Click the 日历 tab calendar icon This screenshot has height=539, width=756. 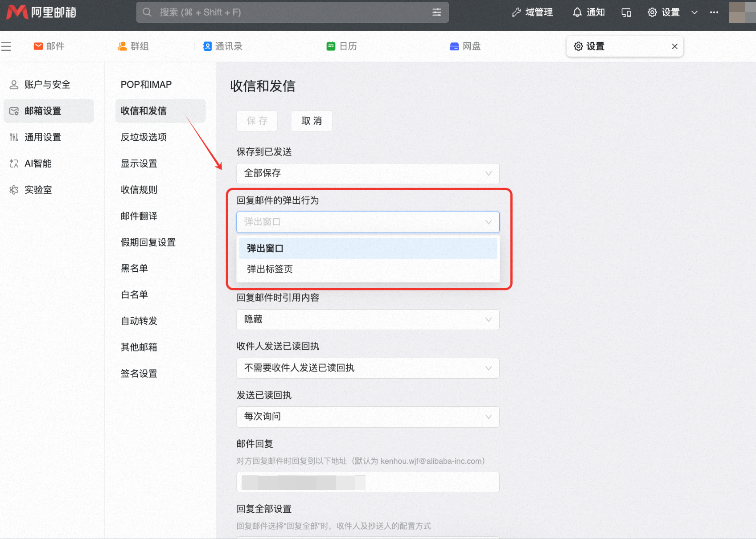click(x=331, y=46)
